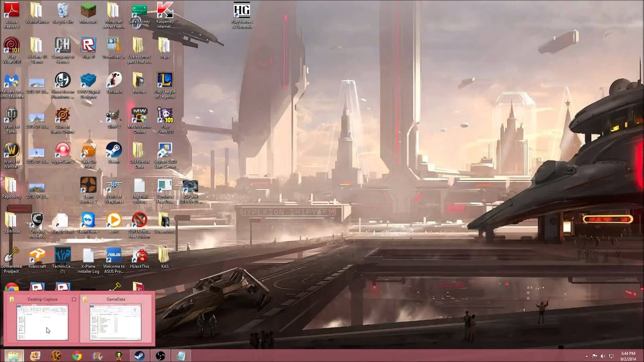The height and width of the screenshot is (362, 644).
Task: Select the X-Plane 10 Demo folder
Action: click(37, 50)
